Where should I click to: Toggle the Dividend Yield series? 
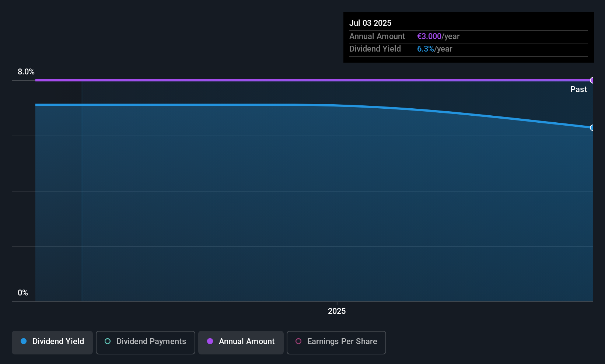pos(52,342)
